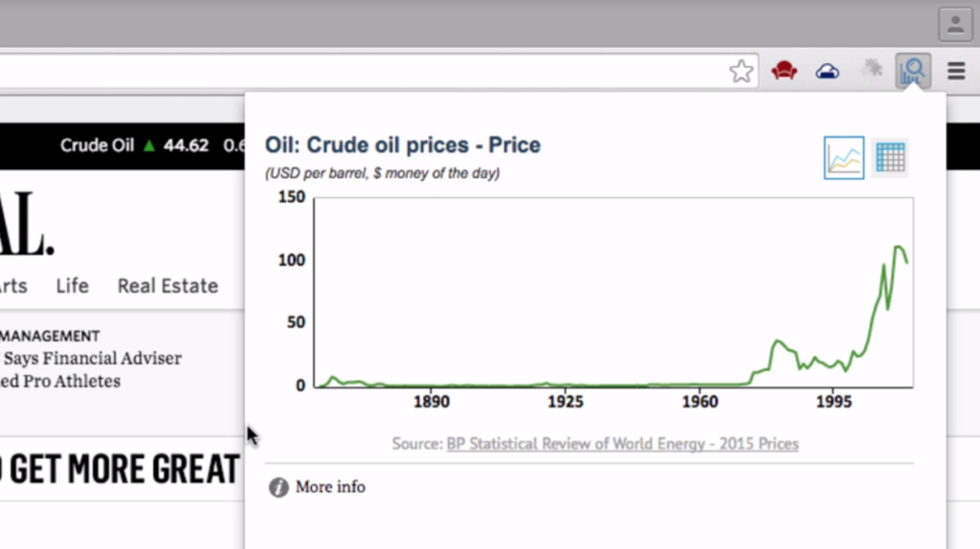Go to the Life section

click(x=72, y=286)
